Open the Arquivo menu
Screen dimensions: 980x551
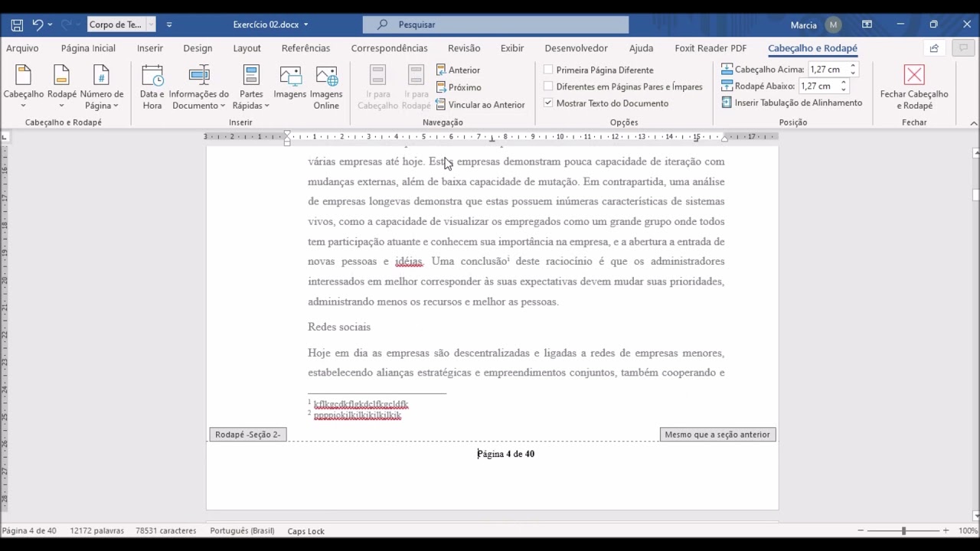(x=22, y=48)
